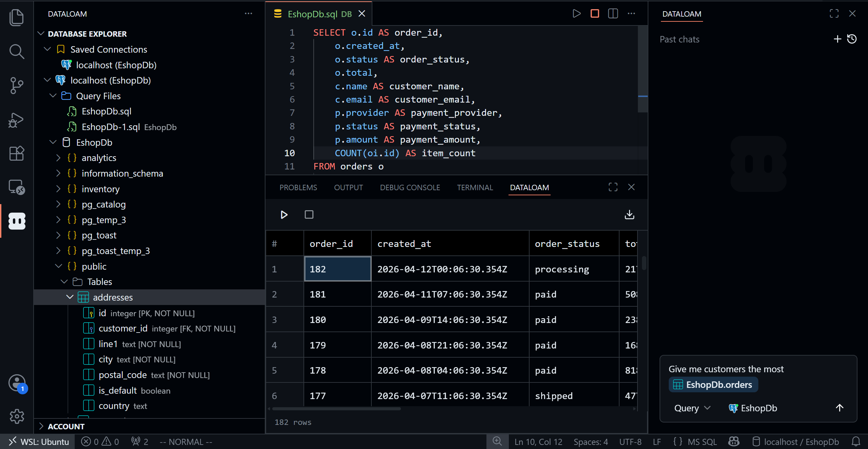Collapse the Saved Connections node
This screenshot has width=868, height=449.
pos(48,49)
